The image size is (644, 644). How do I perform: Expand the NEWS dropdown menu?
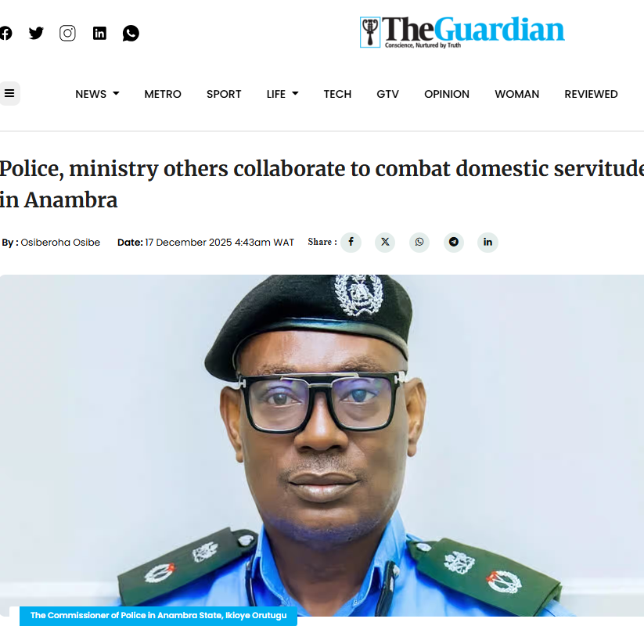(x=97, y=94)
